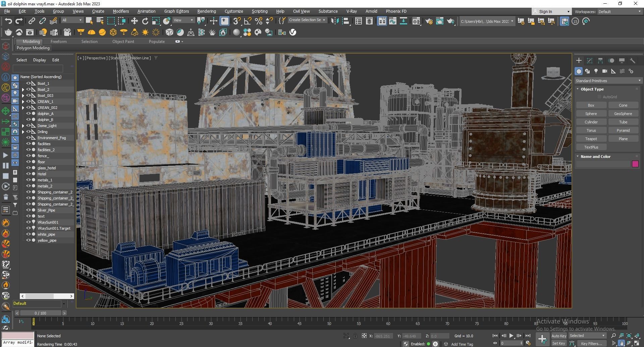Hide Boat_1 using its eye icon

pos(29,83)
